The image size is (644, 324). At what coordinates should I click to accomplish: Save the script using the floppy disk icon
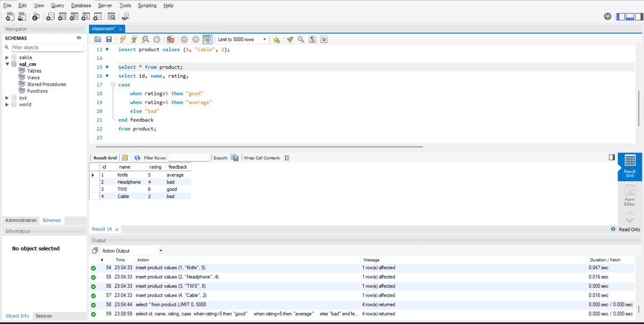pos(109,39)
